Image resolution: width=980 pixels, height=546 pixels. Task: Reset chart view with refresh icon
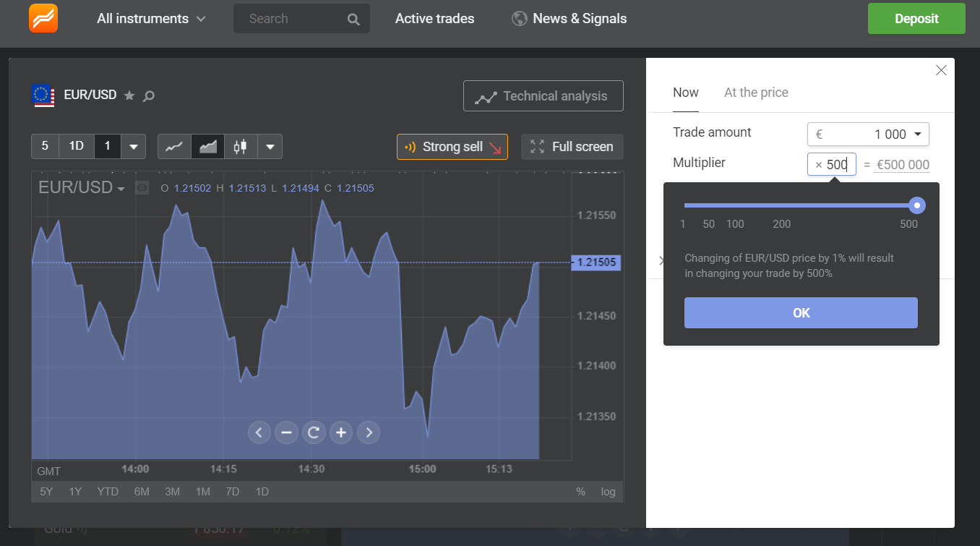click(314, 432)
